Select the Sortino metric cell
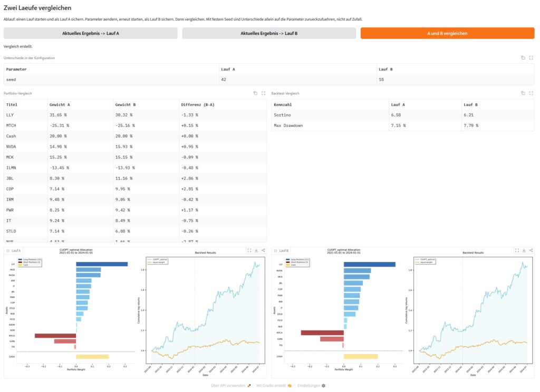 tap(330, 115)
